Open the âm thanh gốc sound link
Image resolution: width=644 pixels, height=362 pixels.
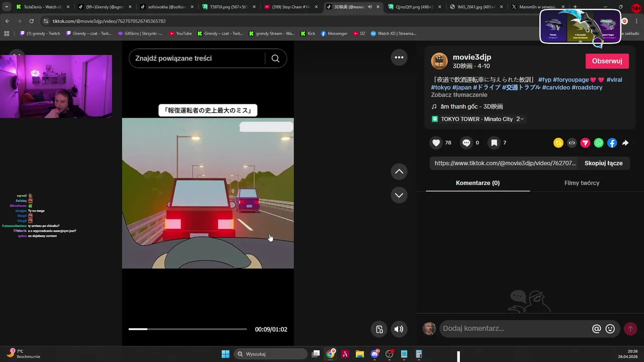click(x=471, y=107)
